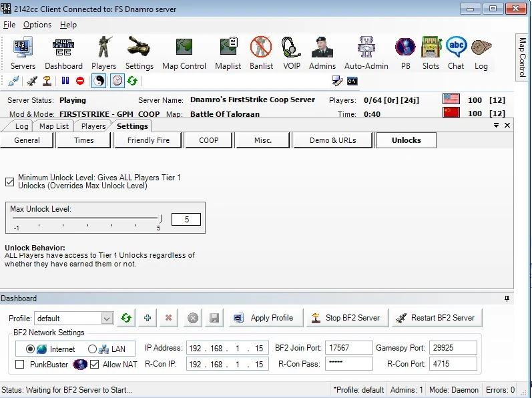Click the Stop BF2 Server button
Image resolution: width=532 pixels, height=398 pixels.
(347, 318)
